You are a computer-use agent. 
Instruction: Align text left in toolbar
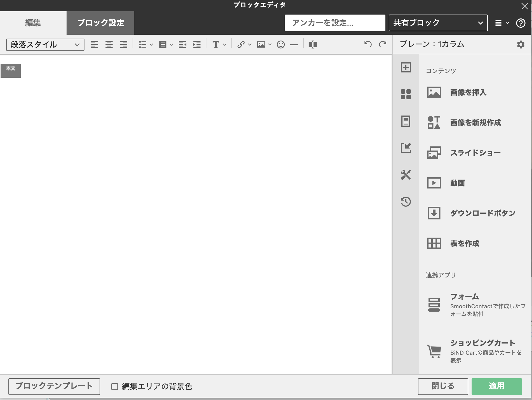95,44
